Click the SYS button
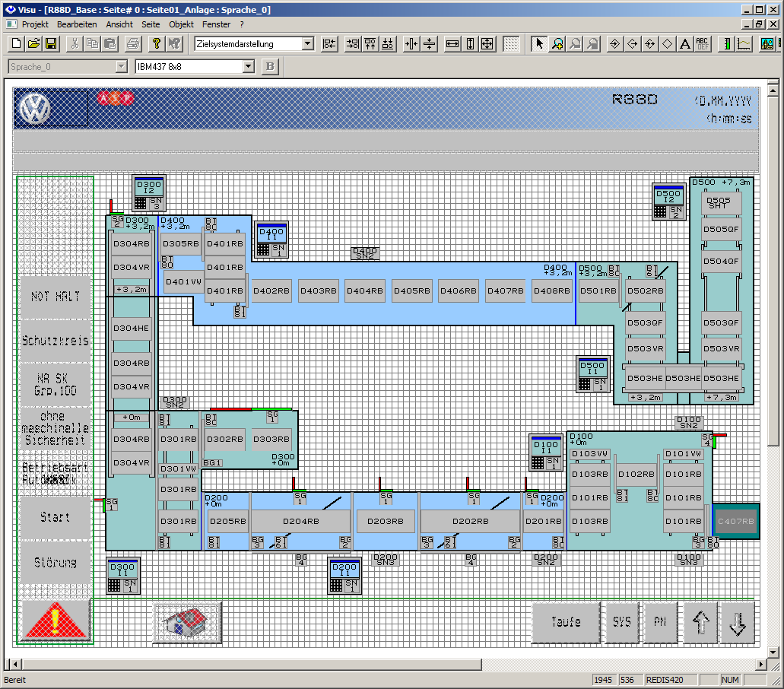This screenshot has width=784, height=689. (x=621, y=621)
